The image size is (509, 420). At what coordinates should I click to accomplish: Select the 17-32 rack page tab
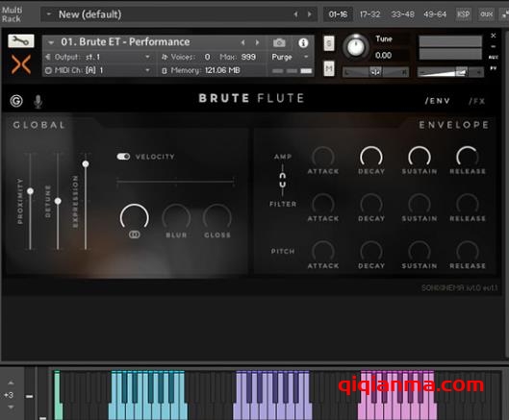(x=369, y=14)
